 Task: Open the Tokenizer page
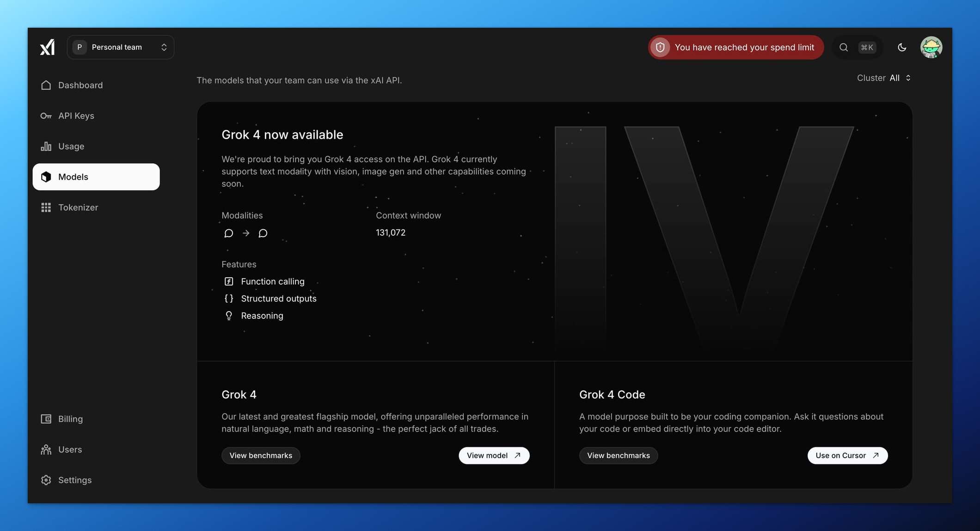coord(78,208)
